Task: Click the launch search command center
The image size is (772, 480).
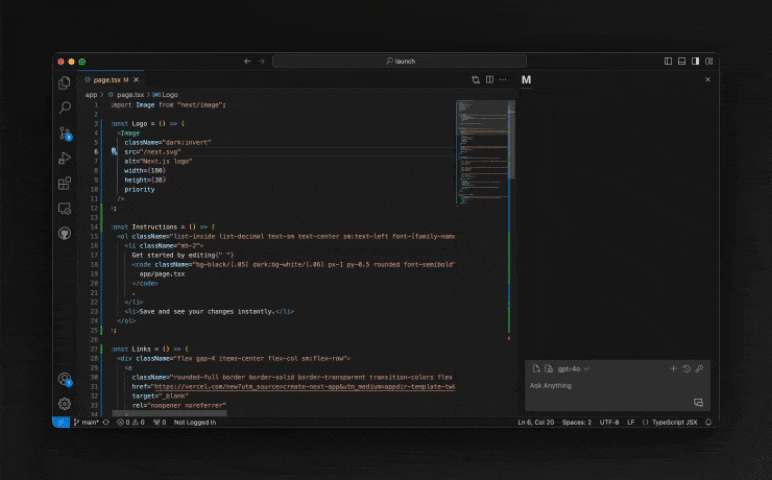Action: 399,61
